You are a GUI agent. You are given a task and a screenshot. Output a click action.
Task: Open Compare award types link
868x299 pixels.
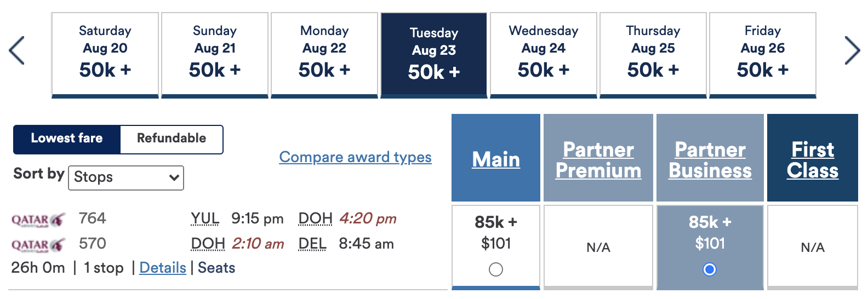[x=355, y=157]
